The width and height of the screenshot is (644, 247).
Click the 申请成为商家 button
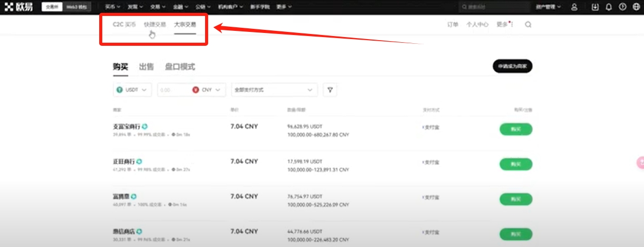pyautogui.click(x=512, y=66)
